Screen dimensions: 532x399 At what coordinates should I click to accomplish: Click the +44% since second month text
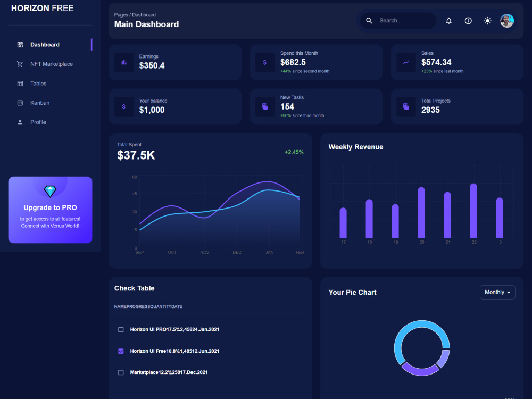pos(305,71)
